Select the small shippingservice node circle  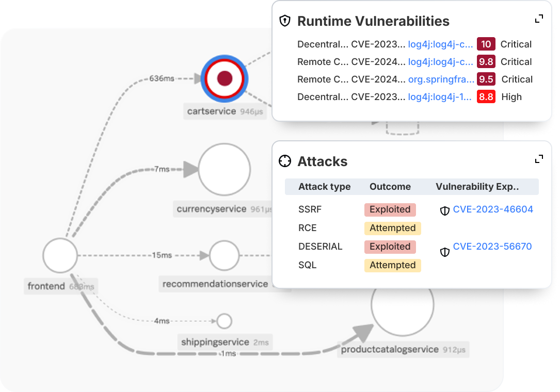click(225, 321)
